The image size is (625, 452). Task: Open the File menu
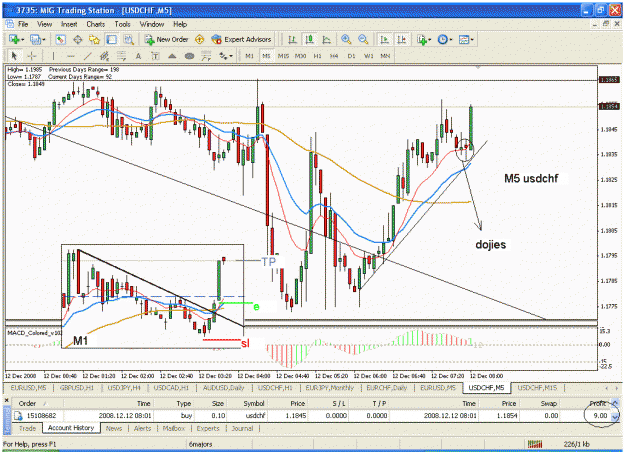23,24
